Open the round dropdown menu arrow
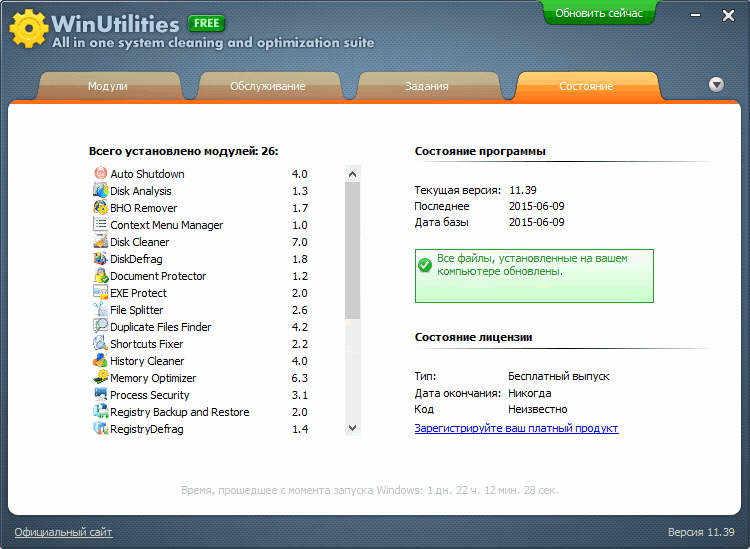 click(716, 85)
